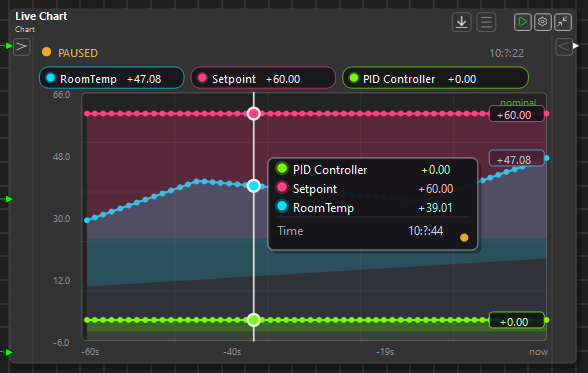Click the RoomTemp +47.08 end-value label
Image resolution: width=588 pixels, height=373 pixels.
click(x=516, y=159)
